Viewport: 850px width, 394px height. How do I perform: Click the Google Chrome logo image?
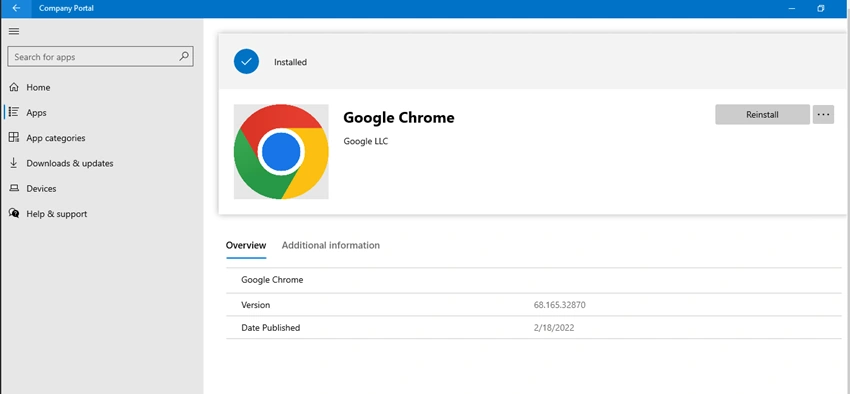(x=281, y=152)
